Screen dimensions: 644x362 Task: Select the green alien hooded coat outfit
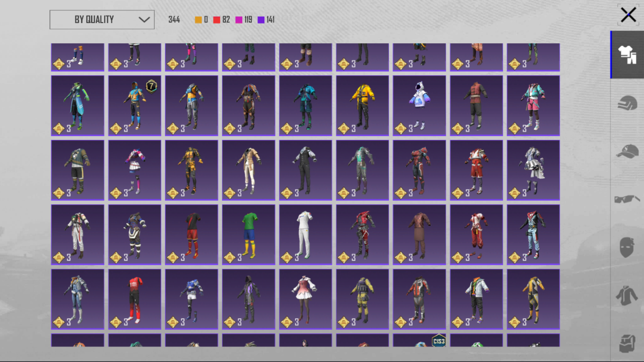point(77,106)
